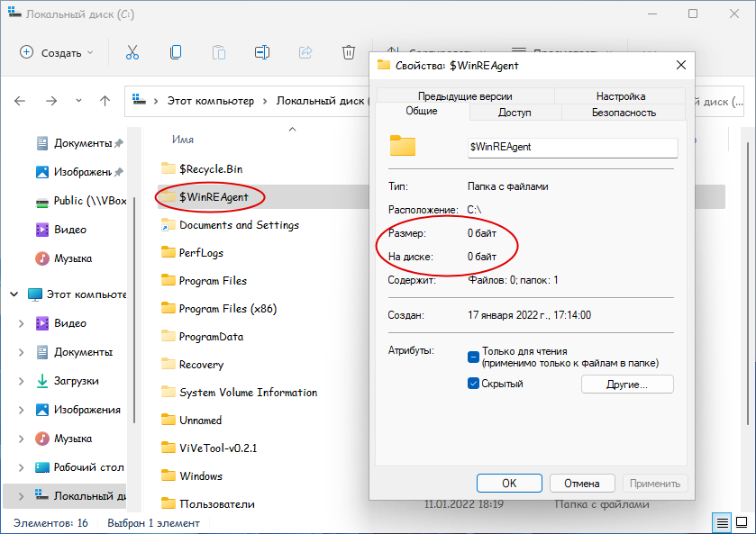Select the ViVeTool-v0.2.1 folder
756x534 pixels.
[218, 448]
